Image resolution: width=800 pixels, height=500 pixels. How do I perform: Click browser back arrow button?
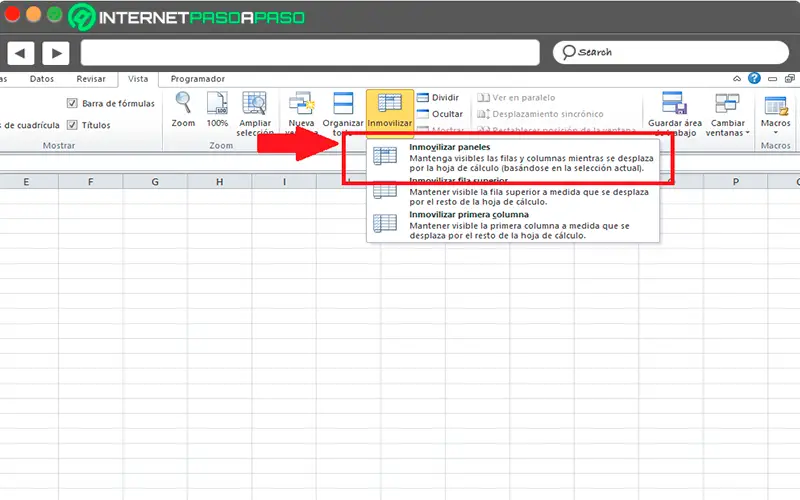pos(20,53)
